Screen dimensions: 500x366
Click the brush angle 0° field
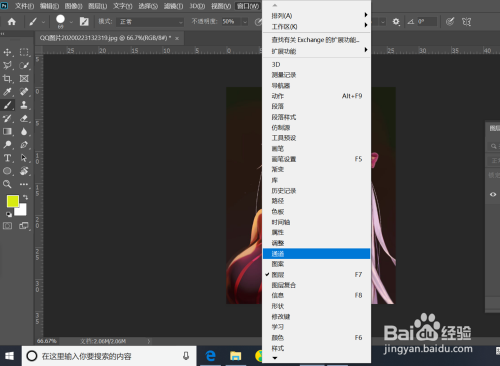point(426,22)
